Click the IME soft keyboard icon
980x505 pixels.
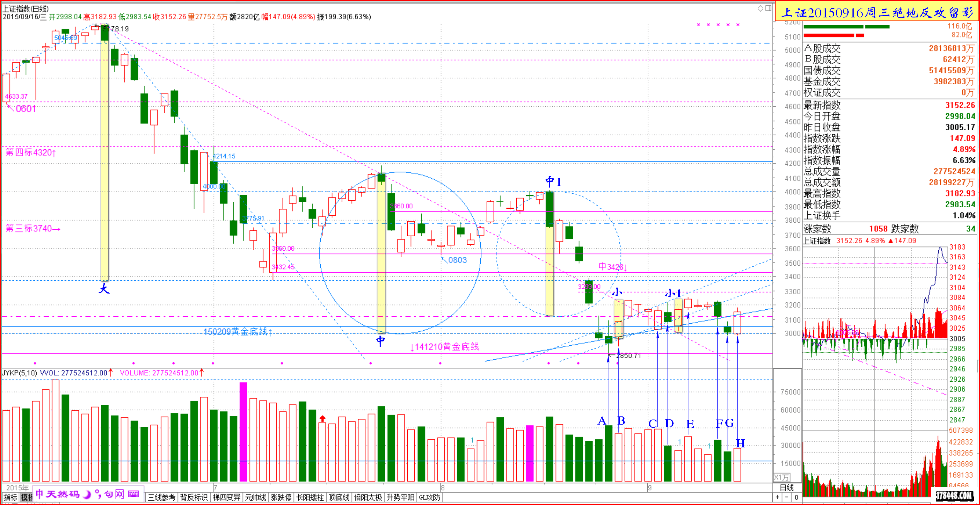pos(134,494)
